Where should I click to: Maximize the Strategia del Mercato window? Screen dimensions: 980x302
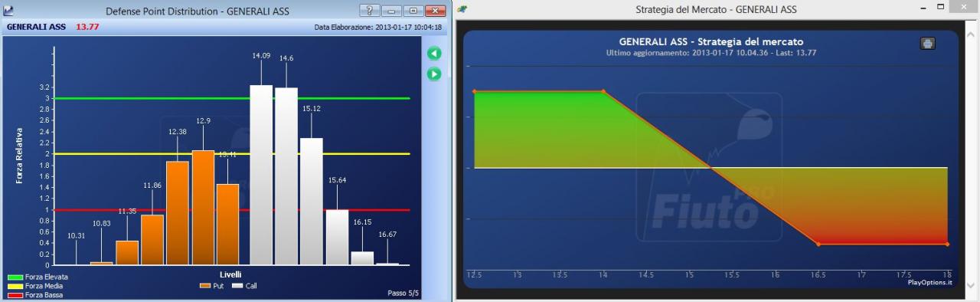coord(941,7)
